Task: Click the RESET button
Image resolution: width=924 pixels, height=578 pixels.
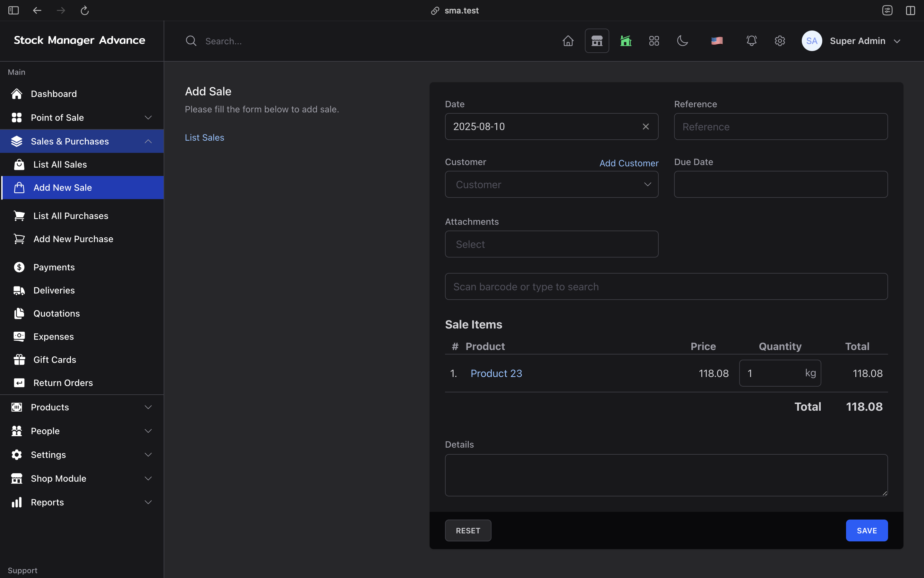Action: 468,530
